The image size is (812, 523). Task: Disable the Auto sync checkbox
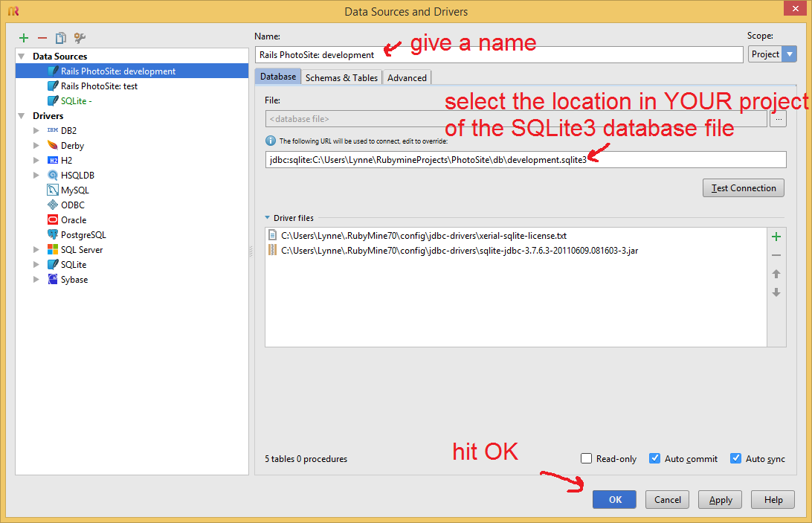(x=736, y=459)
